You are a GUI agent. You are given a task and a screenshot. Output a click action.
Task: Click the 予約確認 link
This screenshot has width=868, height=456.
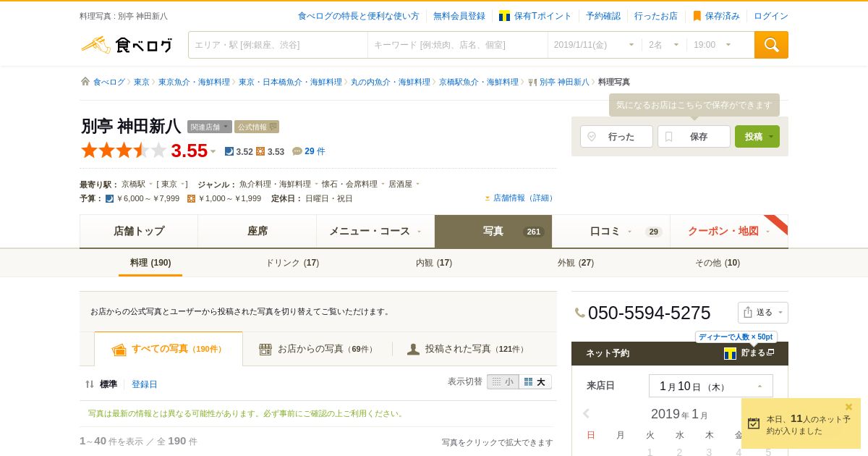(603, 16)
